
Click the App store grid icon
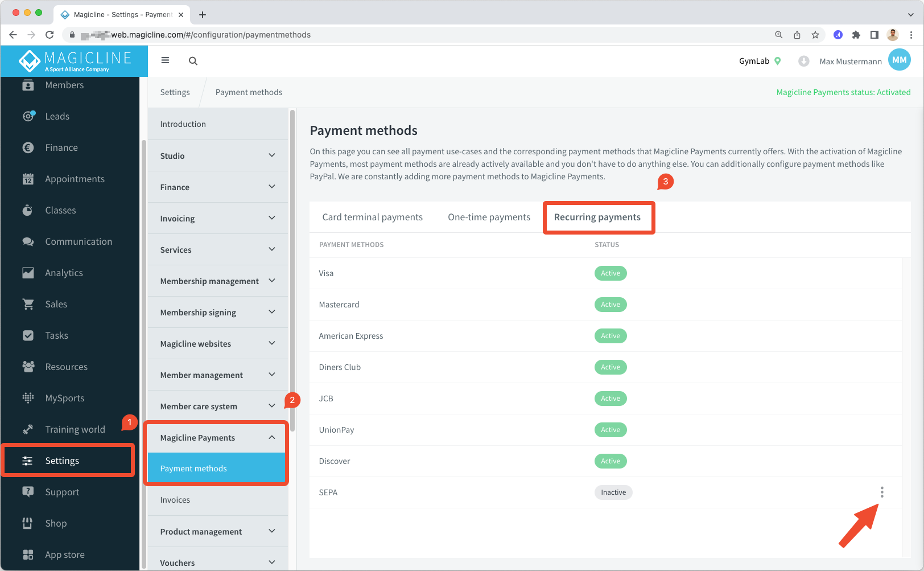point(28,554)
